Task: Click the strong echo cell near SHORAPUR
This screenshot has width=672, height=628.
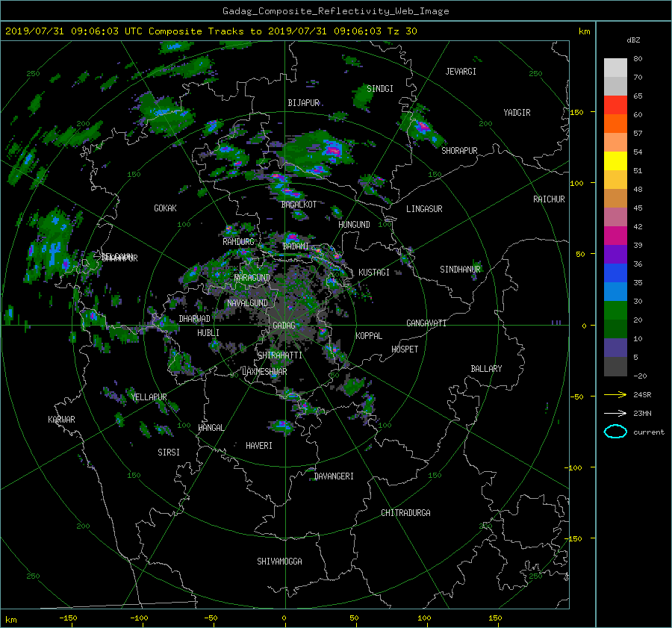Action: tap(422, 128)
